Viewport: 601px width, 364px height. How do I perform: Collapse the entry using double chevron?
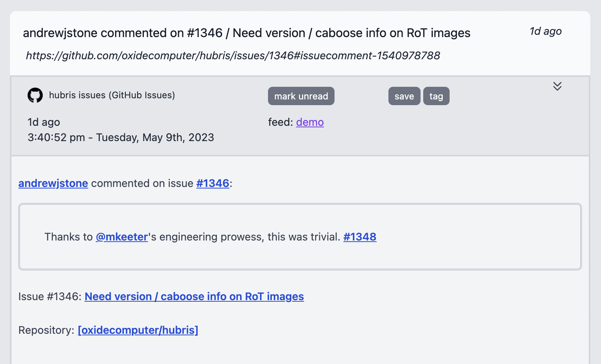click(x=557, y=86)
